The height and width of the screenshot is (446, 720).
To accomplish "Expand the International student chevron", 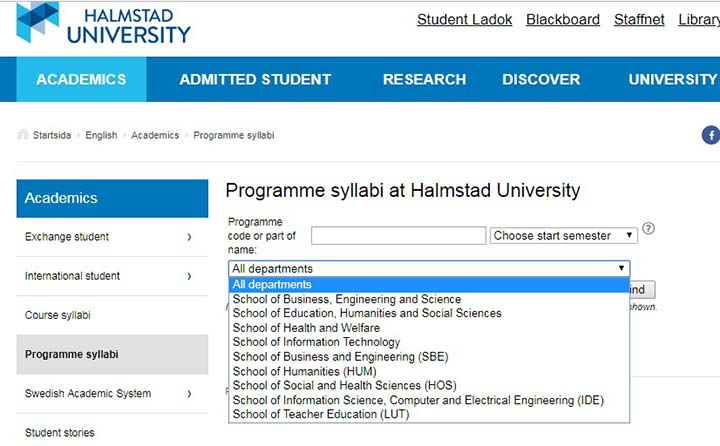I will 189,276.
